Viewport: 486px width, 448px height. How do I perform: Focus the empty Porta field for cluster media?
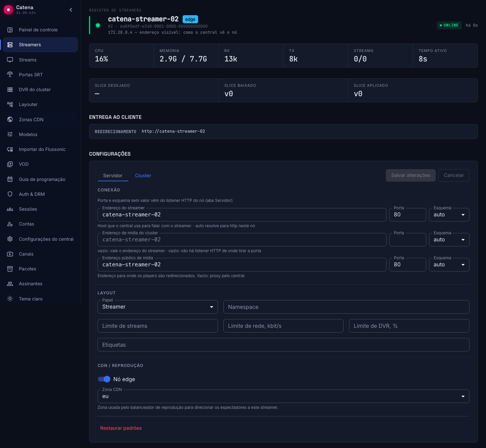[408, 240]
